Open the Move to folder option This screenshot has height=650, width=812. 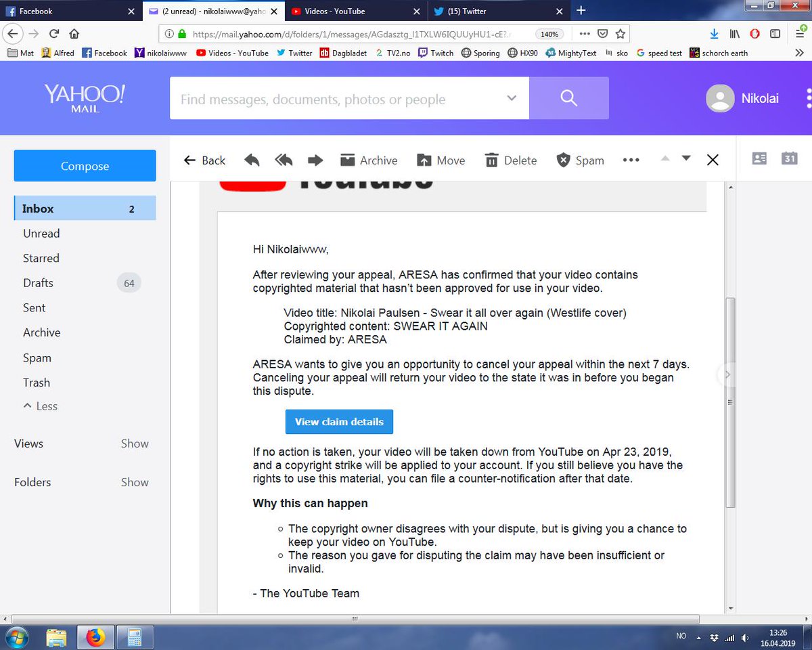[441, 160]
